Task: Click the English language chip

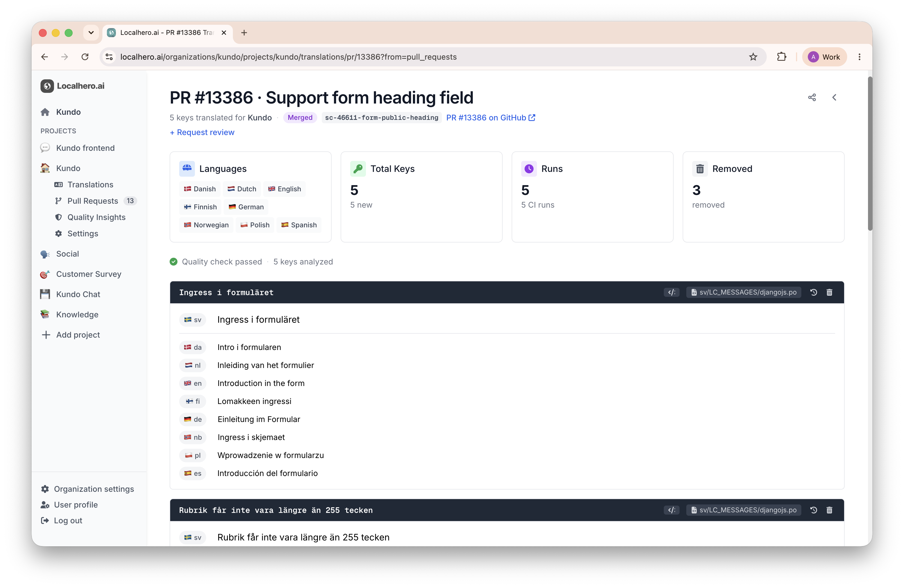Action: [284, 189]
